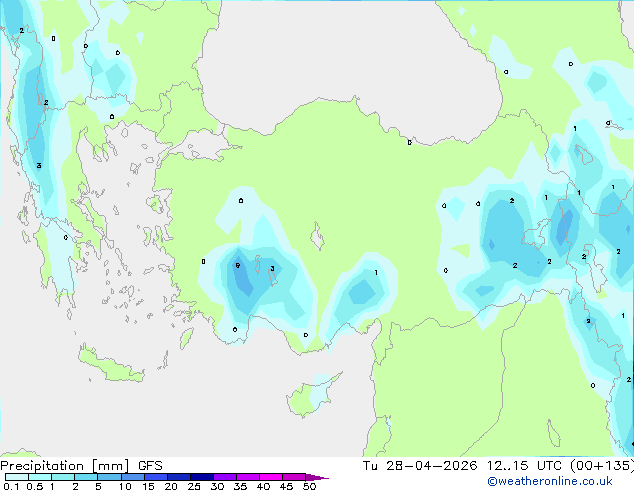Click the '25' legend value label
This screenshot has height=490, width=634.
[x=194, y=486]
